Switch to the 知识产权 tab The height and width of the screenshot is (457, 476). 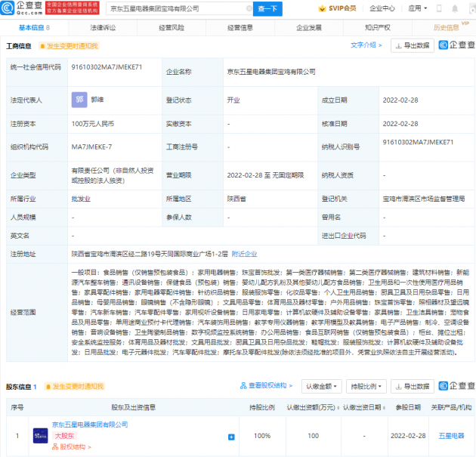coord(377,28)
